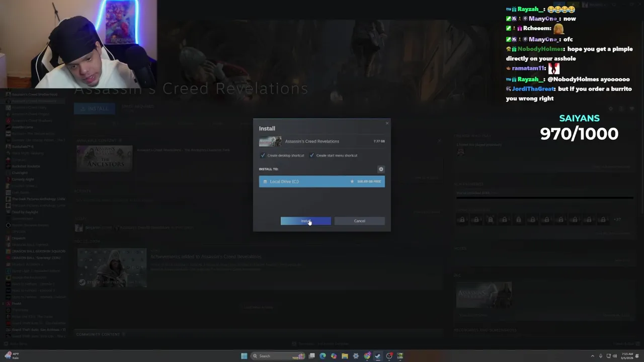Click the drive icon beside Local Drive
Screen dimensions: 644x362
(x=265, y=182)
